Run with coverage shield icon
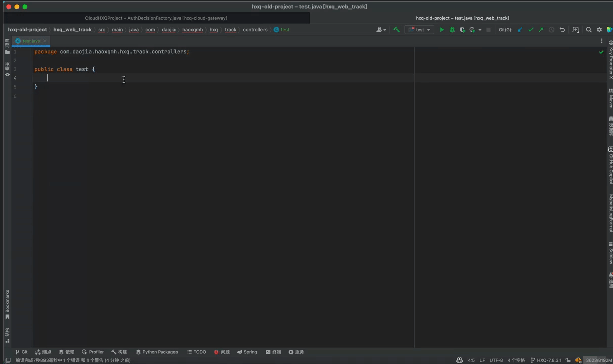613x364 pixels. coord(462,30)
